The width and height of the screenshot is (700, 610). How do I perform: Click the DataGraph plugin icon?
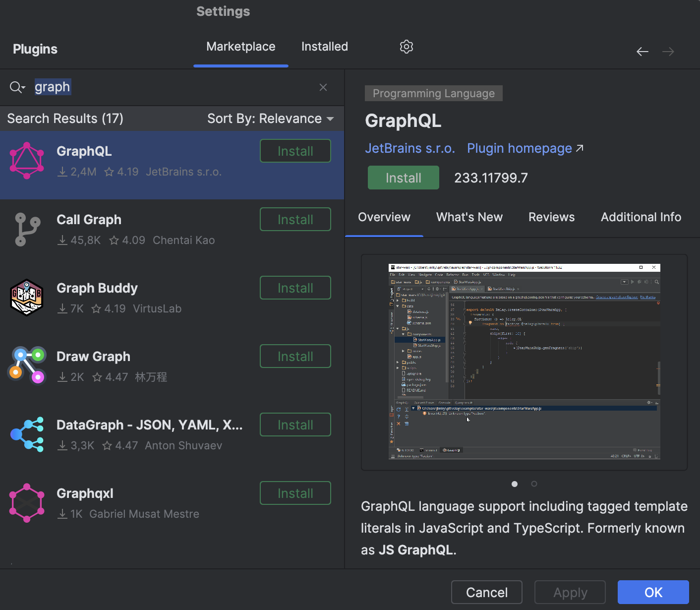(26, 434)
